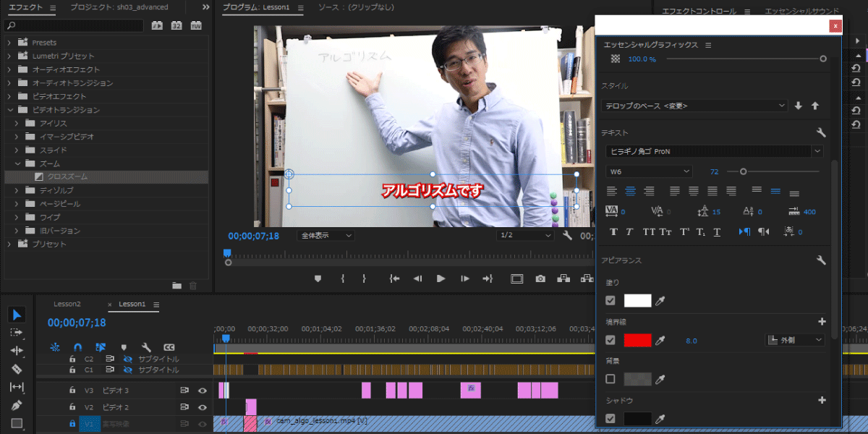Collapse the ビデオトランジション folder
Screen dimensions: 868x434
point(9,110)
